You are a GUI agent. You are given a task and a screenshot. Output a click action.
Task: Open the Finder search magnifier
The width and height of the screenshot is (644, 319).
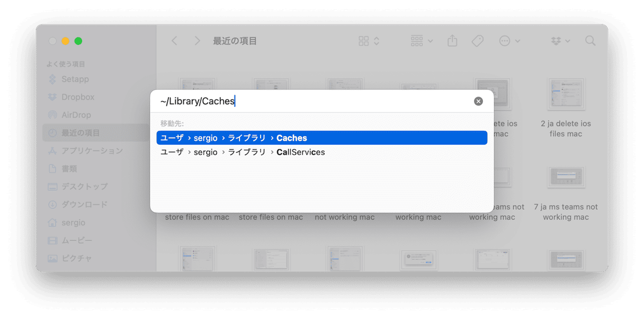[590, 41]
